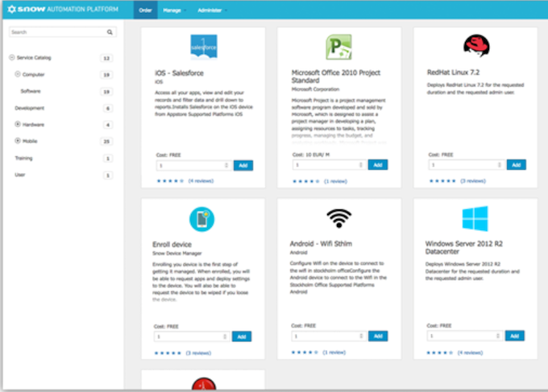Click the Service Catalog count badge

[x=106, y=58]
